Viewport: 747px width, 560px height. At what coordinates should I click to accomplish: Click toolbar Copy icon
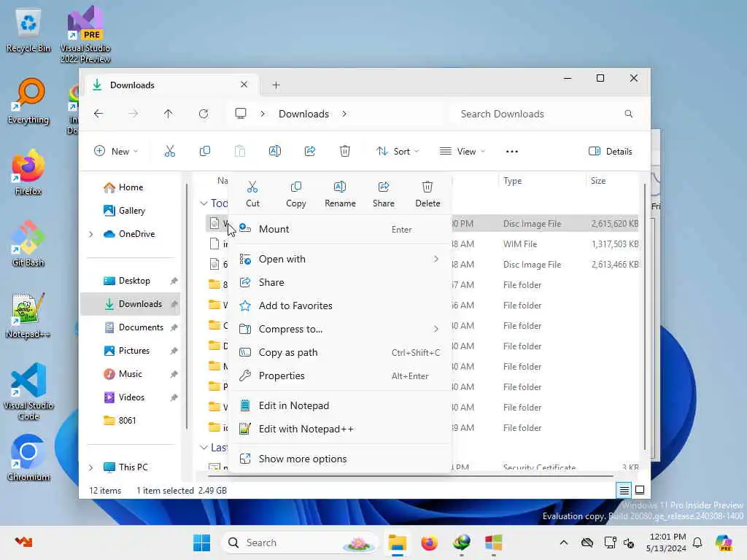click(x=205, y=152)
